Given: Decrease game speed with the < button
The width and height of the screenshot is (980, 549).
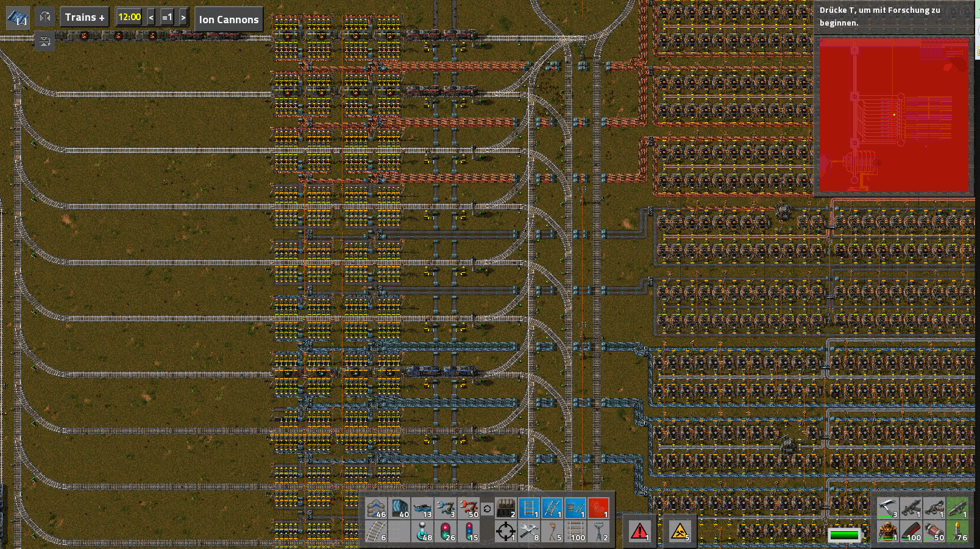Looking at the screenshot, I should [x=151, y=17].
